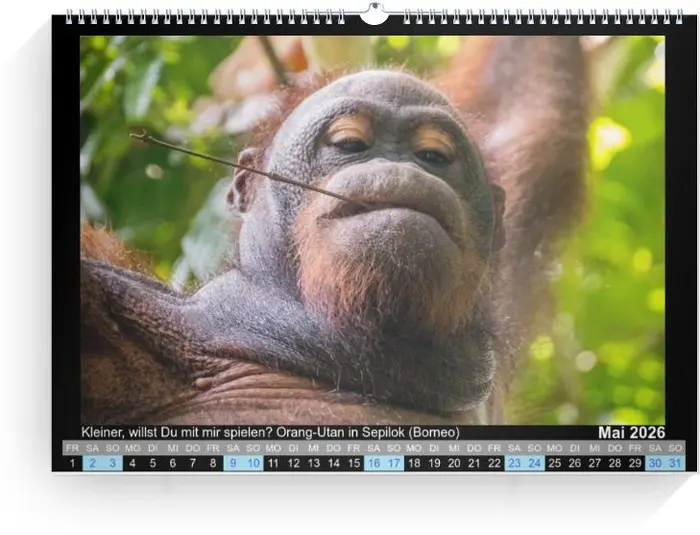
Task: Select highlighted Sunday day 31
Action: tap(675, 463)
